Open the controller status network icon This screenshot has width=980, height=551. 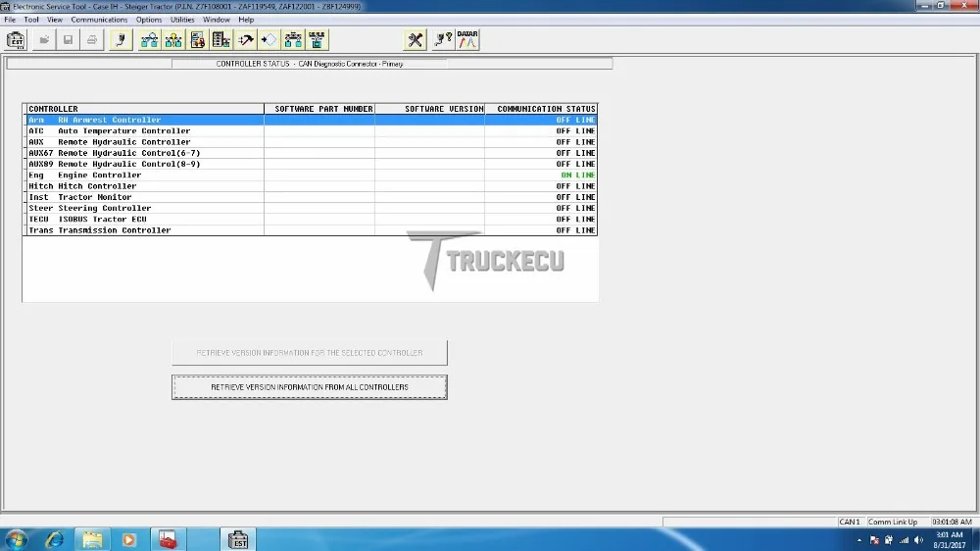[149, 40]
